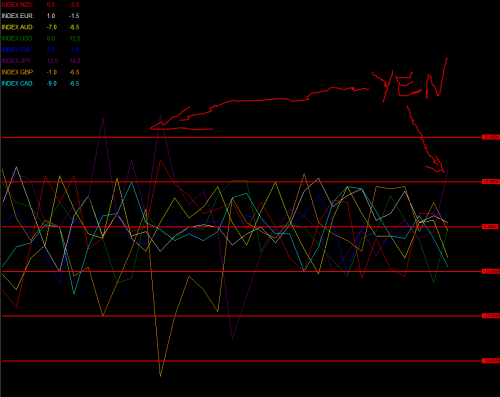Viewport: 500px width, 397px height.
Task: Click the INDEX GBP legend label
Action: (x=17, y=72)
